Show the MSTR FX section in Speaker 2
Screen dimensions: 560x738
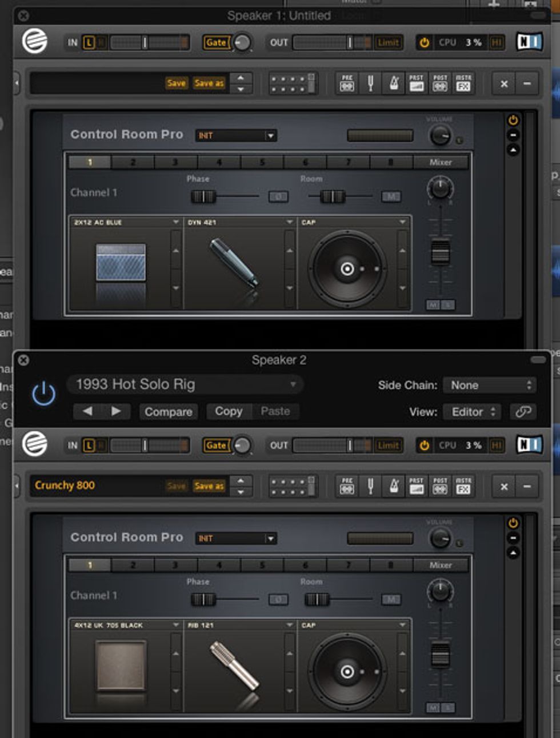tap(463, 486)
